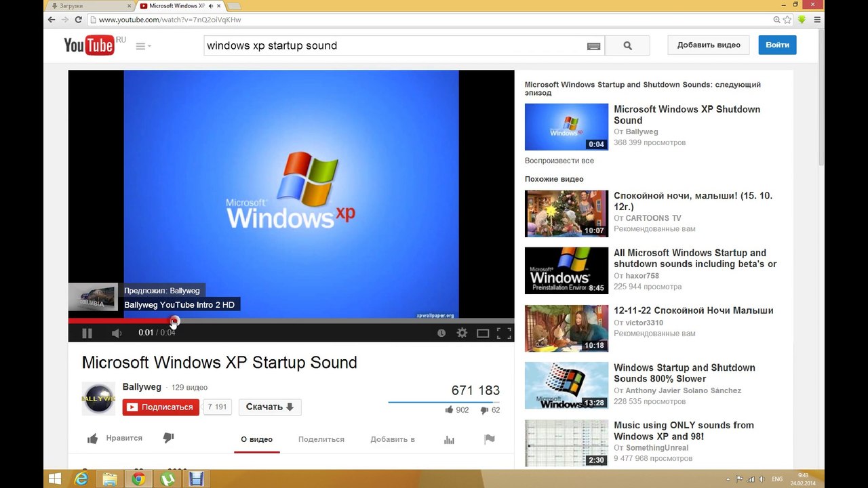868x488 pixels.
Task: Enter fullscreen with the player icon
Action: click(x=504, y=333)
